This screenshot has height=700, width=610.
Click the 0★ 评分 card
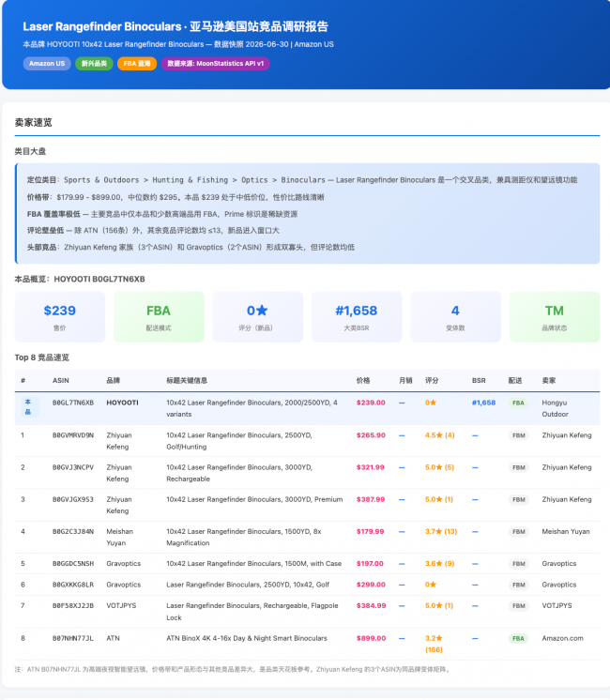pos(258,317)
